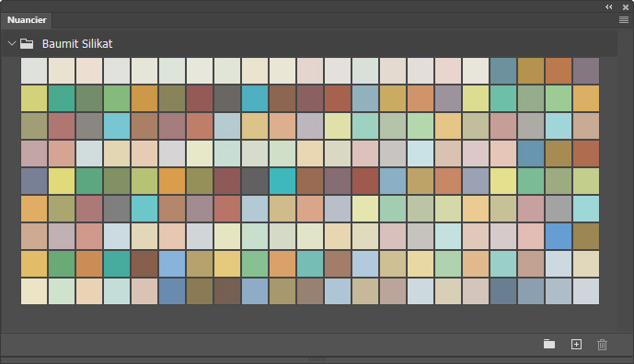Collapse the panel with the double-arrow icon
This screenshot has width=634, height=364.
[x=608, y=6]
